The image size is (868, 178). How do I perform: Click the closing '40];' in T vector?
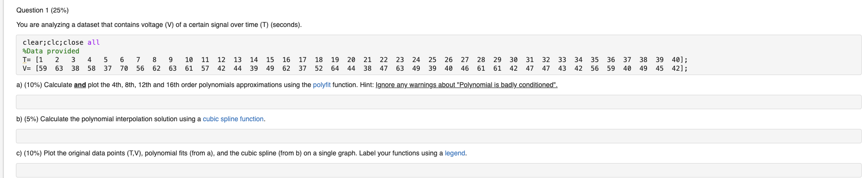(679, 60)
